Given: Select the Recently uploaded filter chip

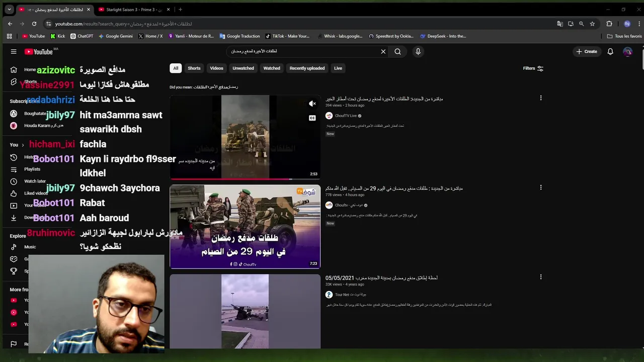Looking at the screenshot, I should pos(307,68).
